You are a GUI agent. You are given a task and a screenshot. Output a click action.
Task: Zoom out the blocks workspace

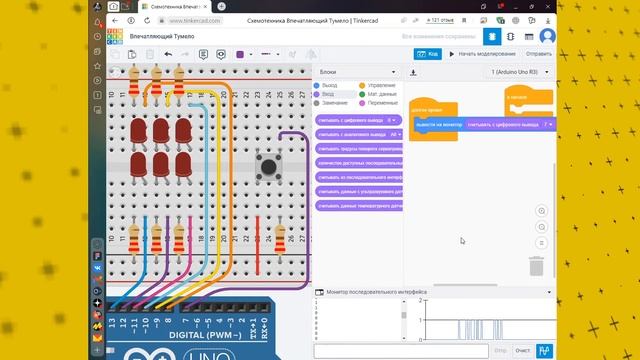[x=542, y=227]
